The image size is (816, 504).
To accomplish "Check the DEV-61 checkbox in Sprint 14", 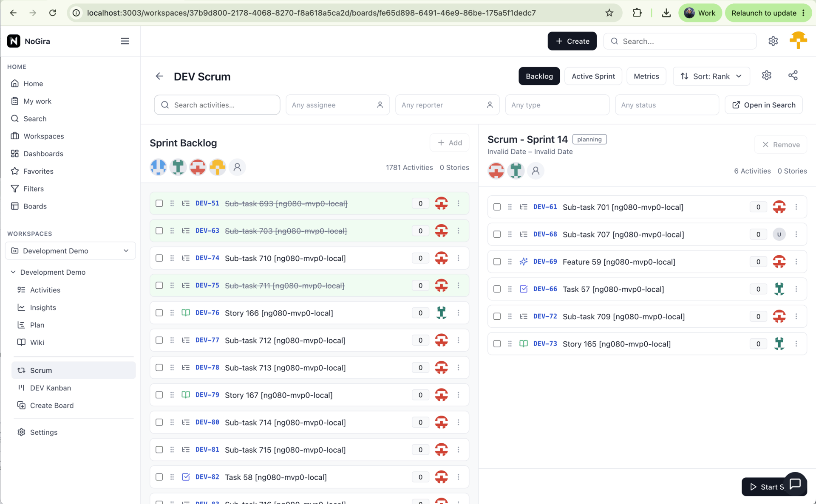I will [x=497, y=207].
